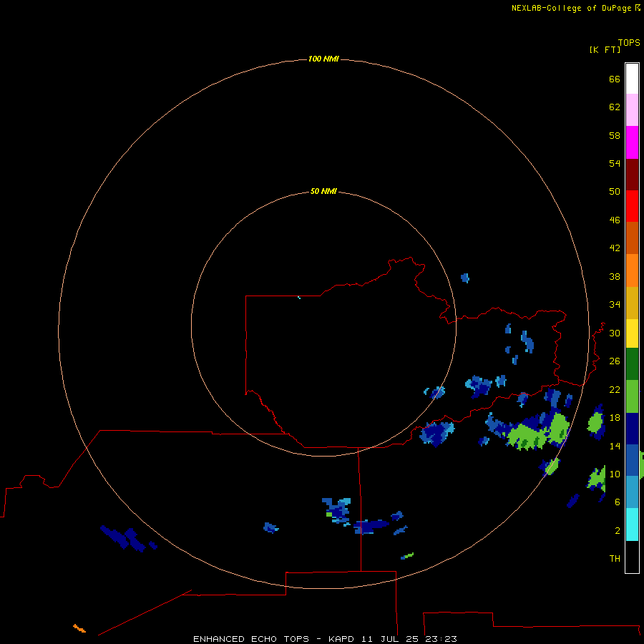This screenshot has height=644, width=644.
Task: Click the dark orange 46 kft swatch
Action: pos(632,238)
